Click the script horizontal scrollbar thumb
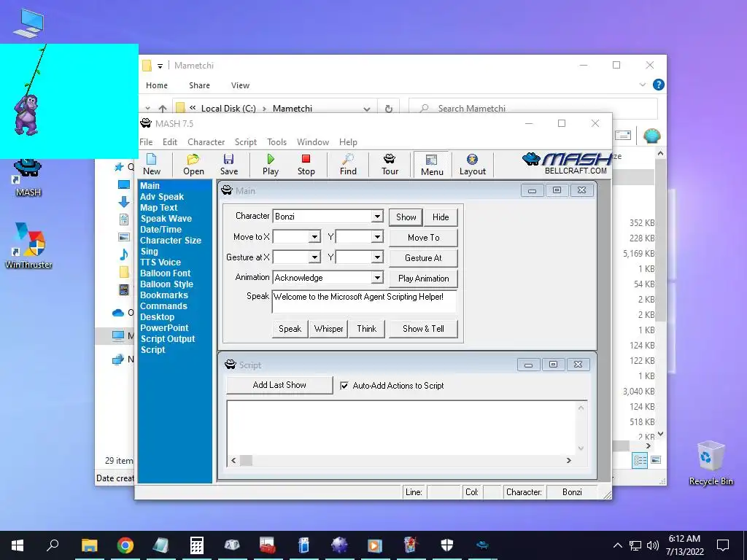 pyautogui.click(x=246, y=461)
